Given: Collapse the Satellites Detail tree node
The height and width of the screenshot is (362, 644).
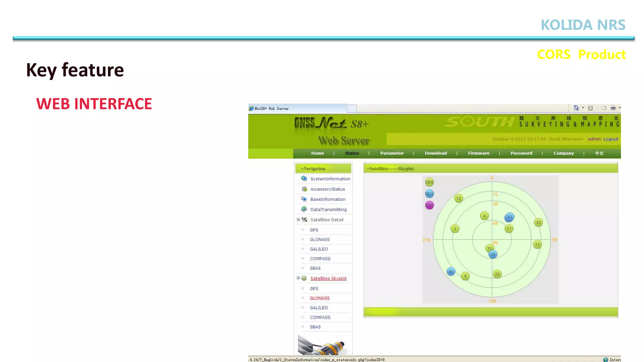Looking at the screenshot, I should [x=298, y=219].
